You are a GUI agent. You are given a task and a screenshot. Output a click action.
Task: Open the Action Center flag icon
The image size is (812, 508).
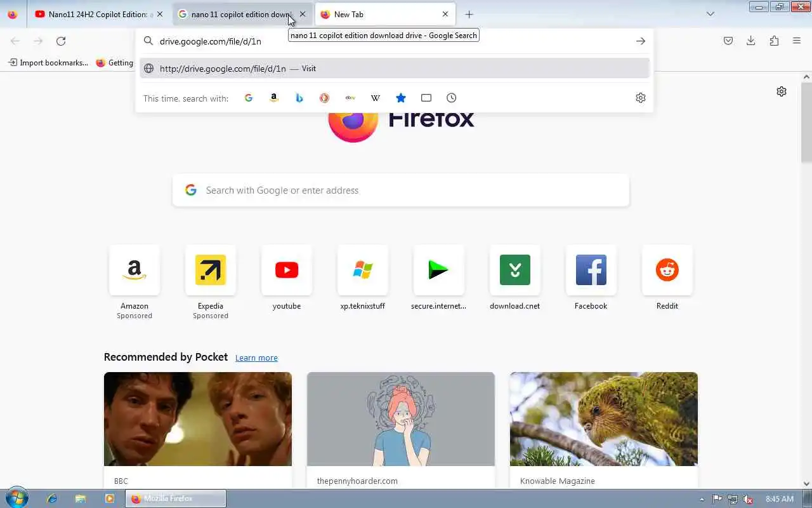[717, 499]
